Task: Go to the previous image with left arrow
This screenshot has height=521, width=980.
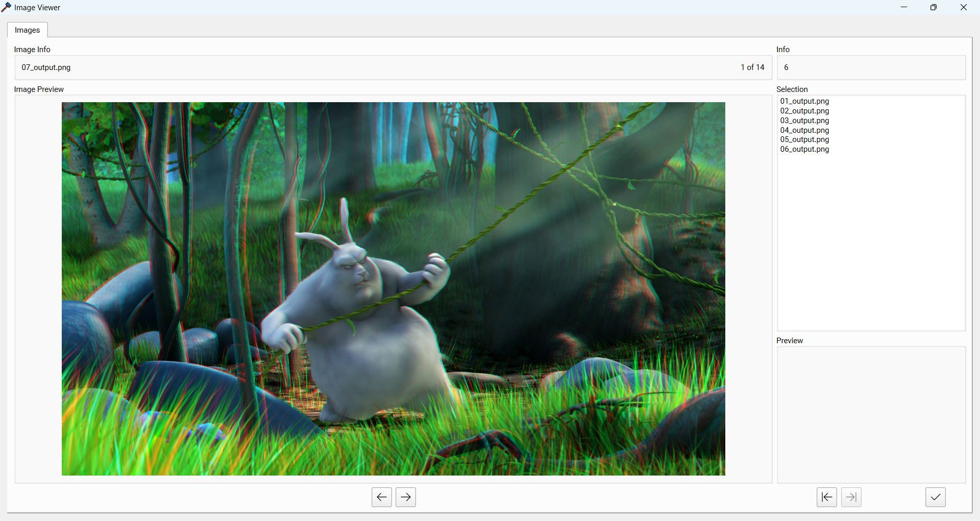Action: click(x=381, y=497)
